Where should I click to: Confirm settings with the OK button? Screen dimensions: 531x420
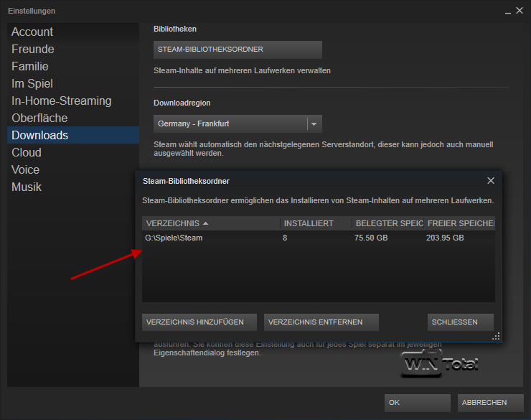[x=417, y=403]
